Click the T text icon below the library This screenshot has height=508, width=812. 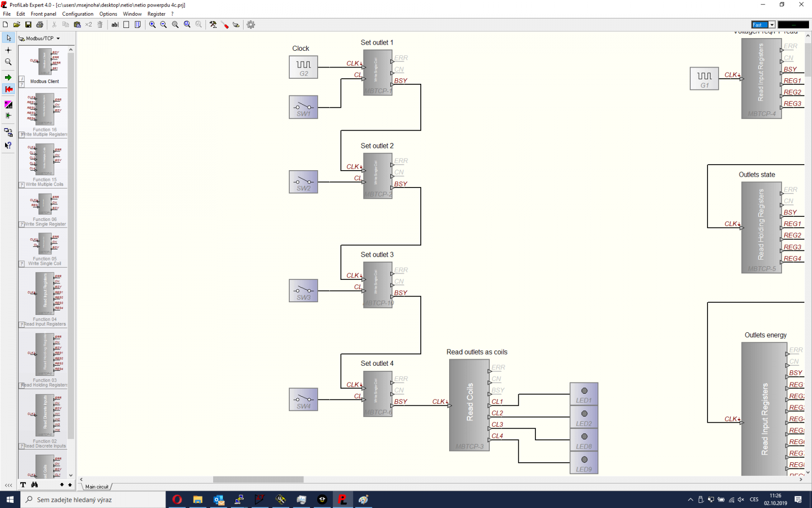23,485
